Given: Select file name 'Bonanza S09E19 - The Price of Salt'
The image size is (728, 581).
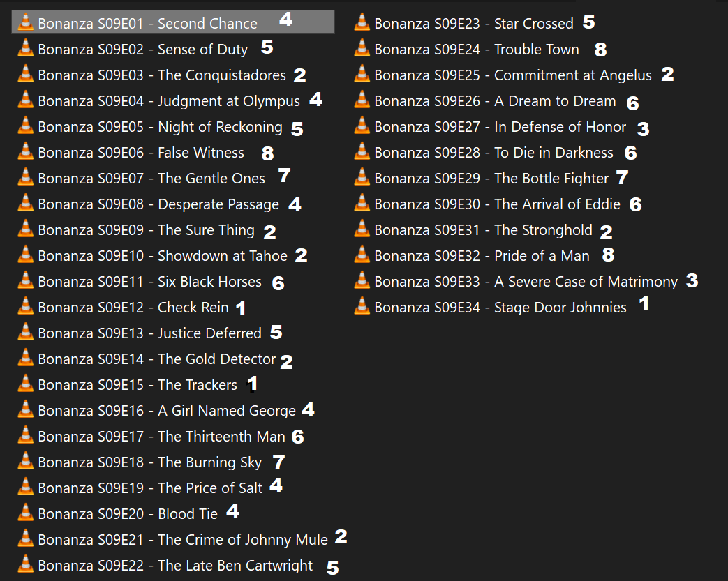Looking at the screenshot, I should point(150,488).
